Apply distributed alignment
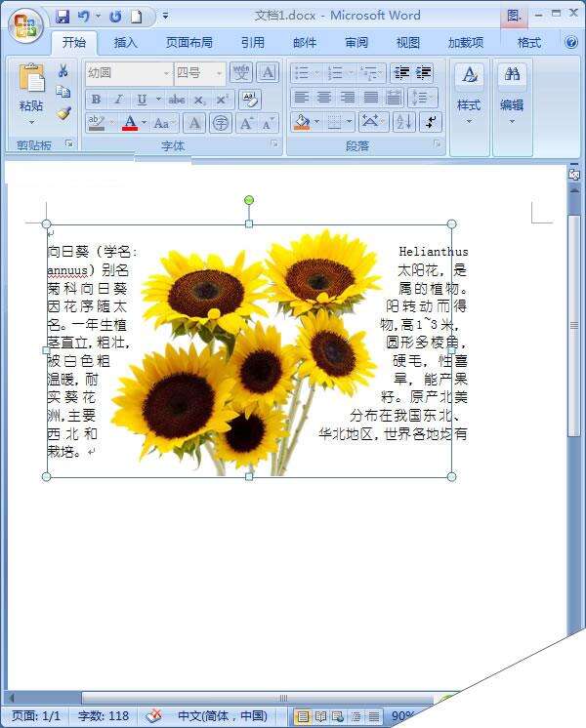The image size is (586, 728). pos(394,98)
